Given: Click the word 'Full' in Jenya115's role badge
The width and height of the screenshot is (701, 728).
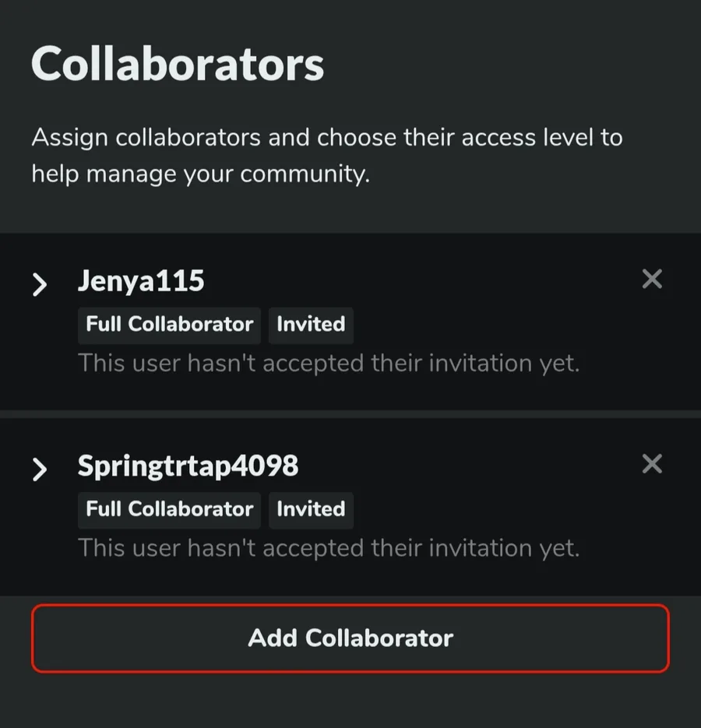Looking at the screenshot, I should click(103, 325).
